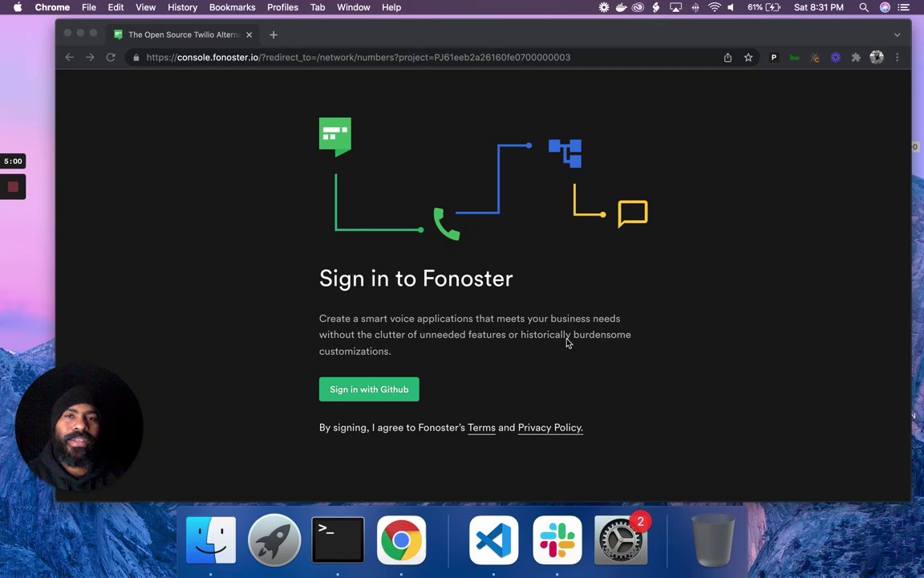Open the Chrome profile avatar
The image size is (924, 578).
coord(877,57)
